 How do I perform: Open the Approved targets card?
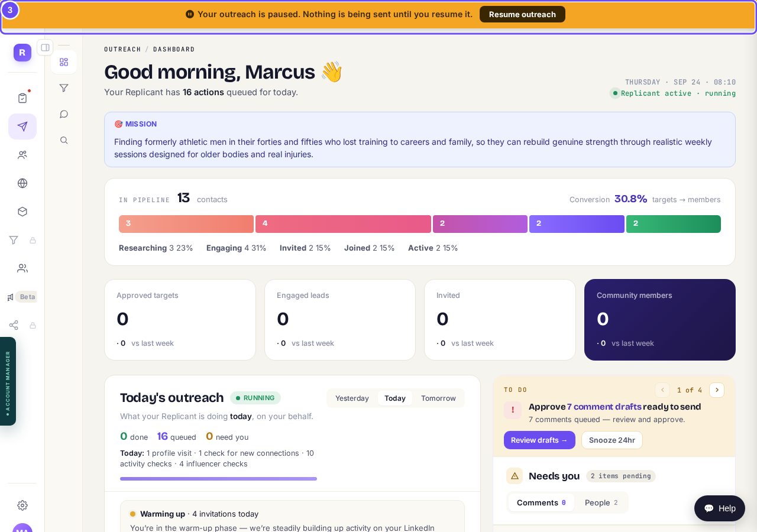pos(180,320)
